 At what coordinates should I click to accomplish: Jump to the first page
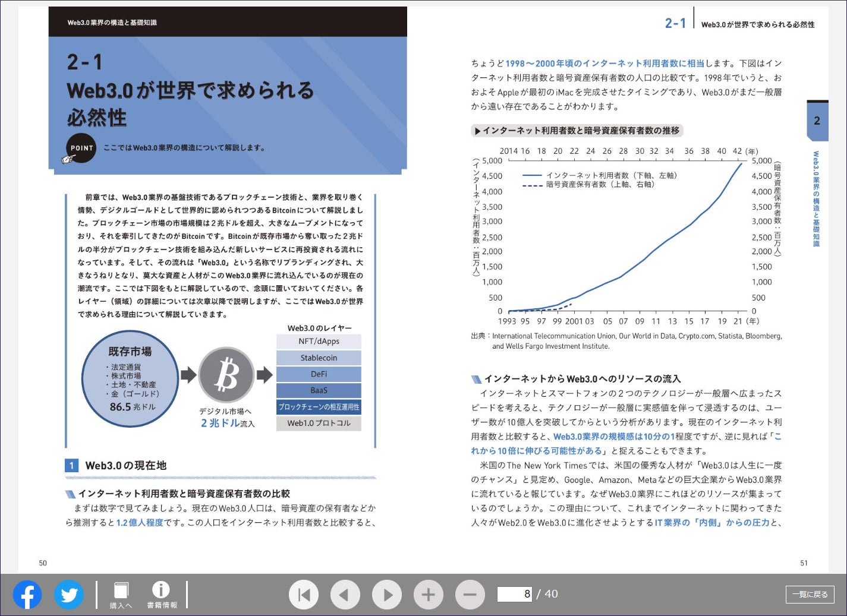click(x=304, y=594)
